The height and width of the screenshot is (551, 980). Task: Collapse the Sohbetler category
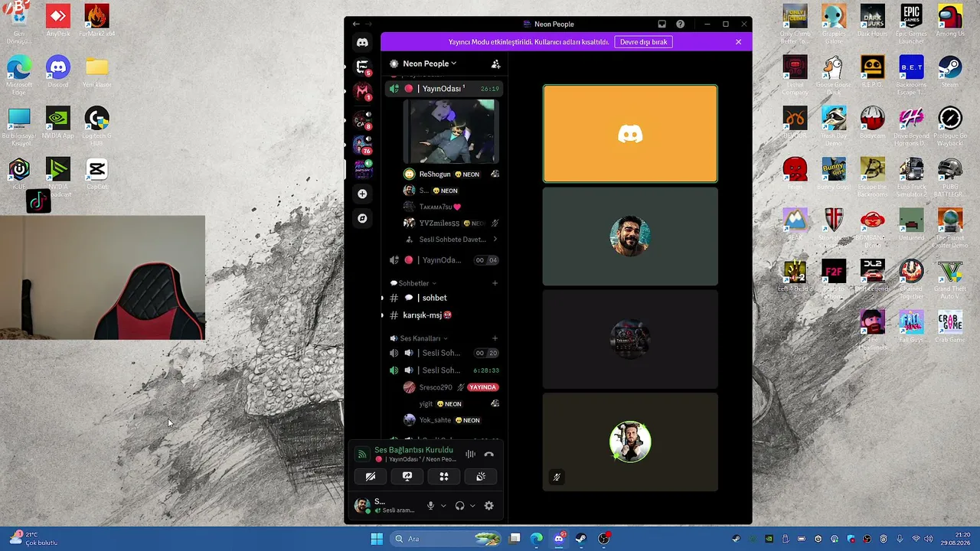click(x=413, y=283)
